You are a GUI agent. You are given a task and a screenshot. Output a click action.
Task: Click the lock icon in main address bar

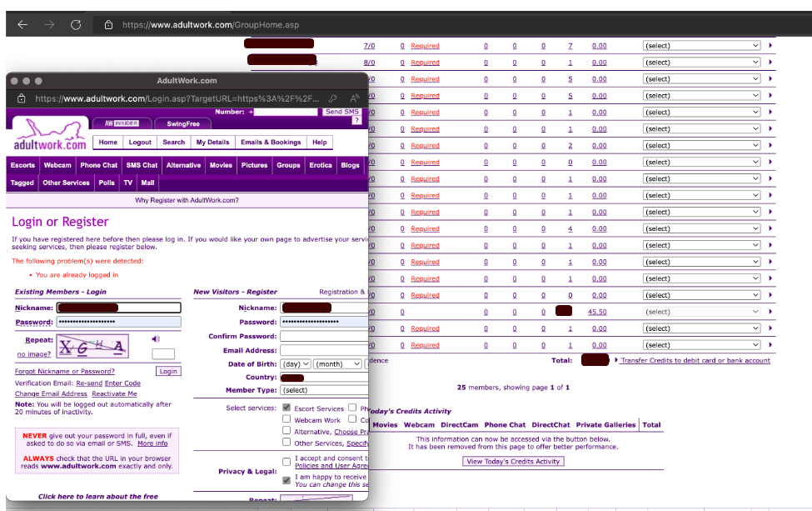click(x=108, y=25)
